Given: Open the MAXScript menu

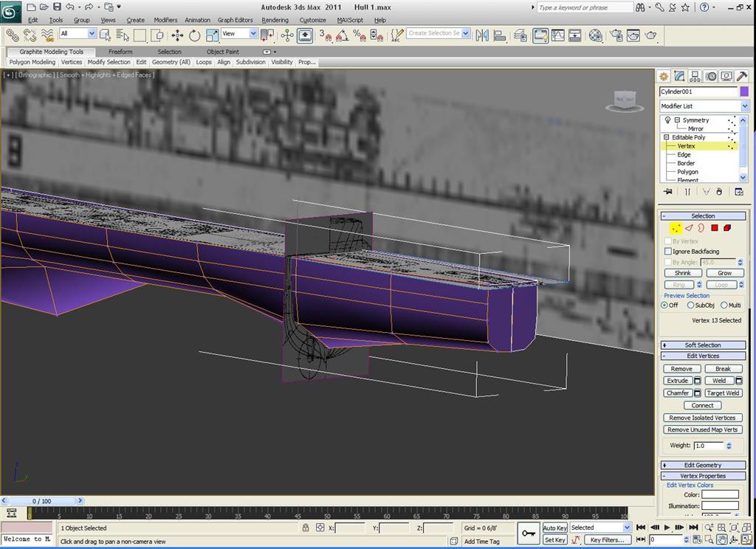Looking at the screenshot, I should coord(350,20).
